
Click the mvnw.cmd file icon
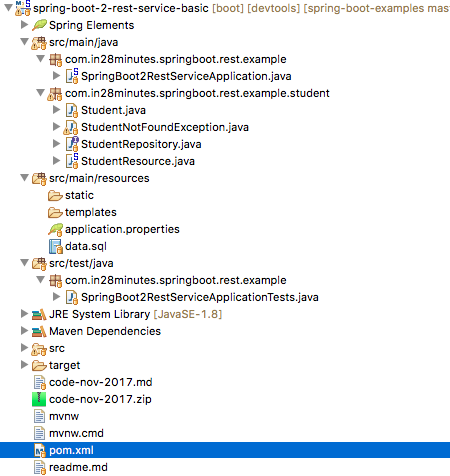39,433
